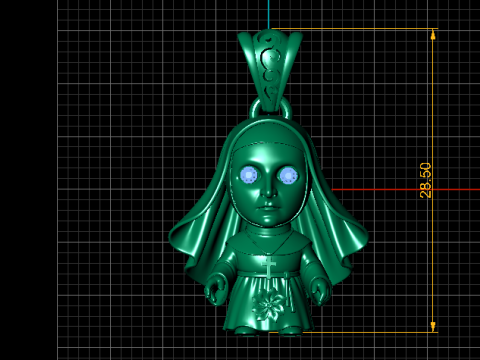Select the left blue gemstone eye
Viewport: 480px width, 360px height.
pyautogui.click(x=249, y=175)
